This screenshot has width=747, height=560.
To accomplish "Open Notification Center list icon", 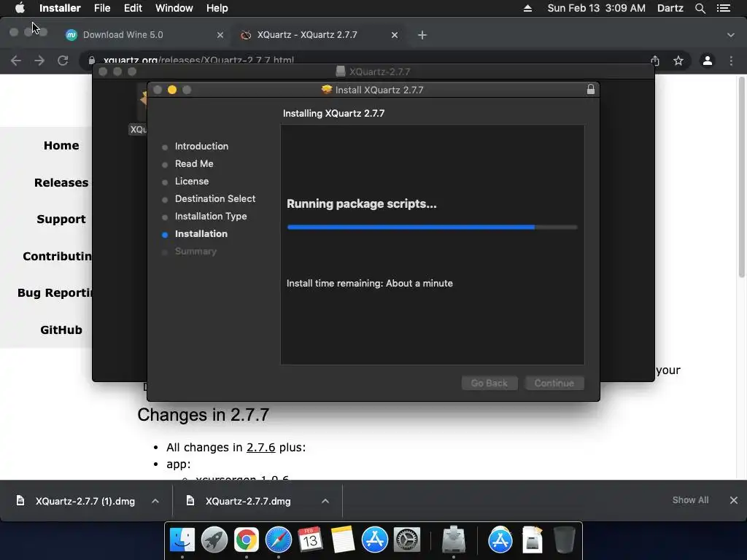I will point(724,8).
